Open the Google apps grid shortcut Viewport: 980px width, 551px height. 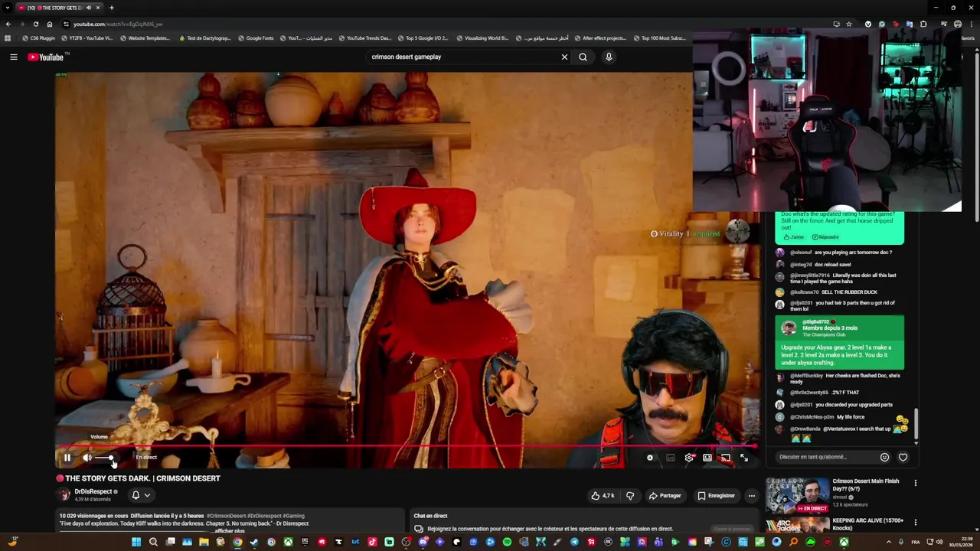pos(8,38)
